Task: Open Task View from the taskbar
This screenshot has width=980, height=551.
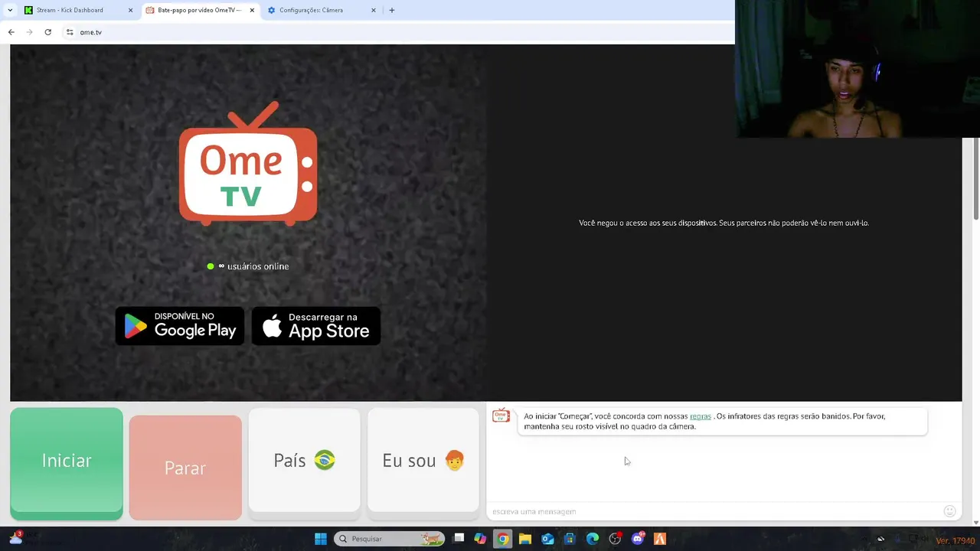Action: tap(458, 539)
